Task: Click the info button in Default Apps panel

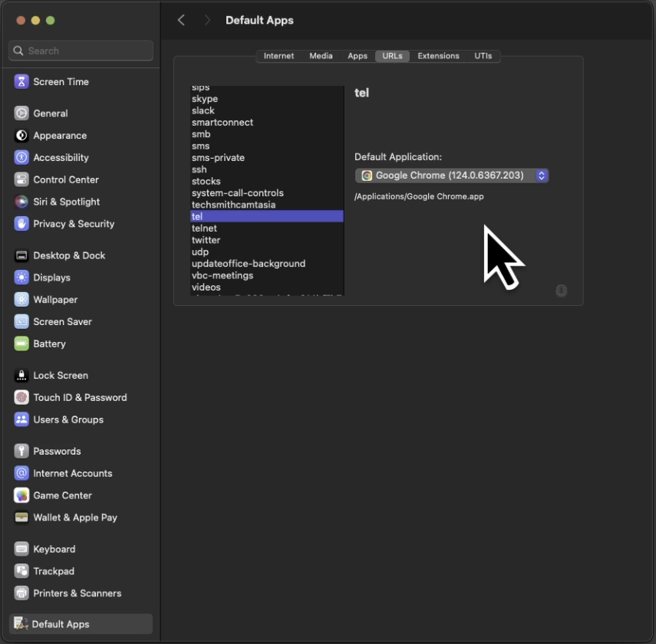Action: (562, 291)
